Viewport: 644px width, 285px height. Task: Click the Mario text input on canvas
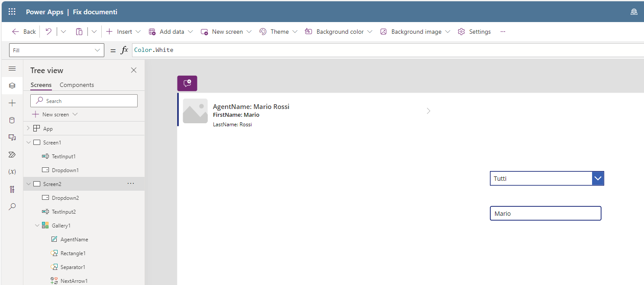[545, 213]
